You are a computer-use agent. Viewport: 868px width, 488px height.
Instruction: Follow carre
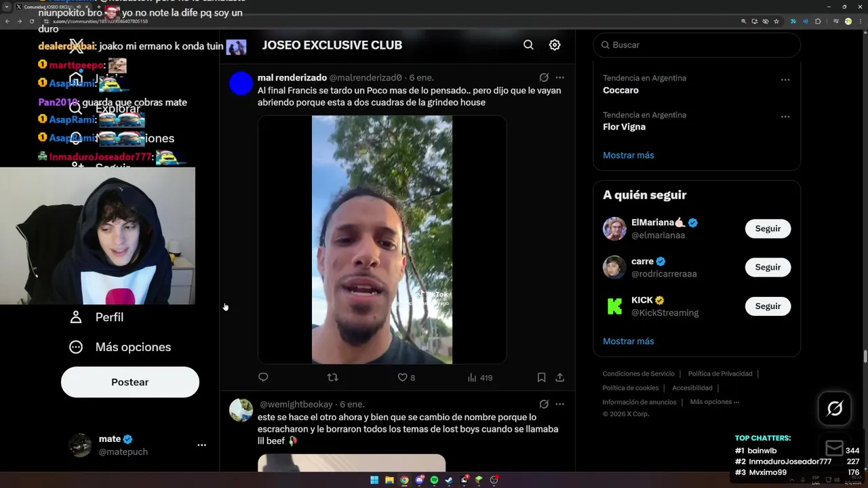pyautogui.click(x=768, y=267)
